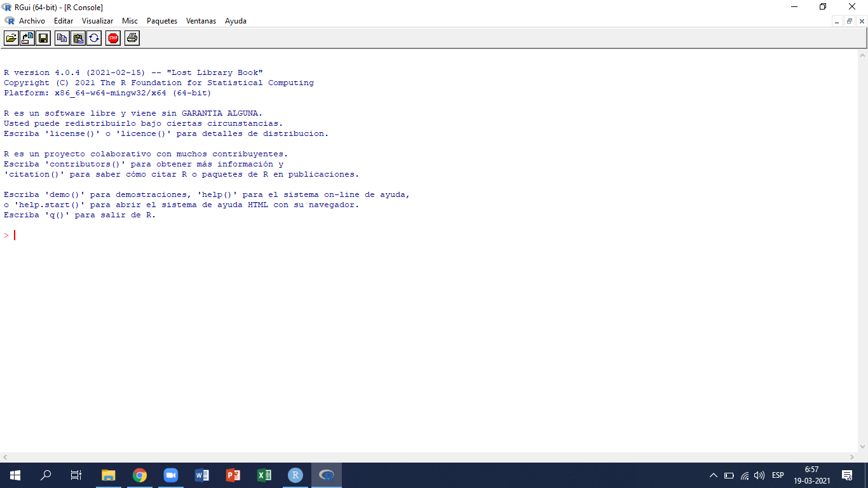The image size is (868, 488).
Task: Open the Archivo menu
Action: pos(32,21)
